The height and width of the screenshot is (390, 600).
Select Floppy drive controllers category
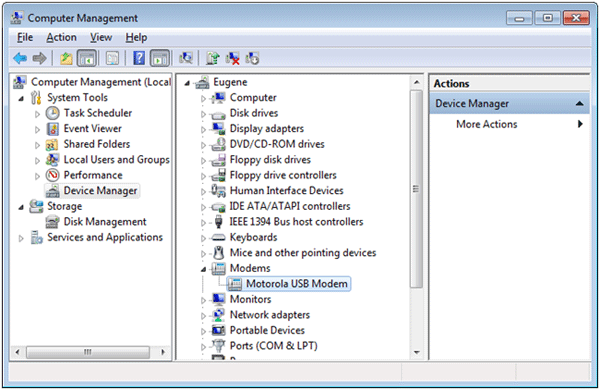click(x=283, y=175)
